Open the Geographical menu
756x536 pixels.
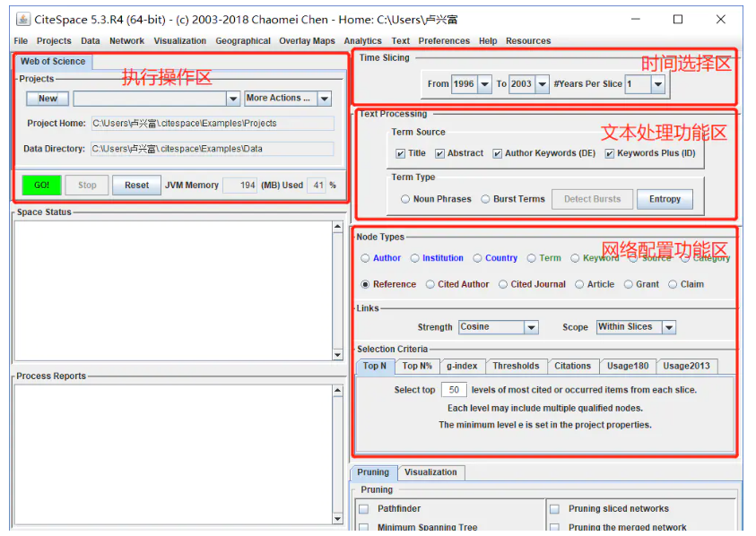[243, 41]
